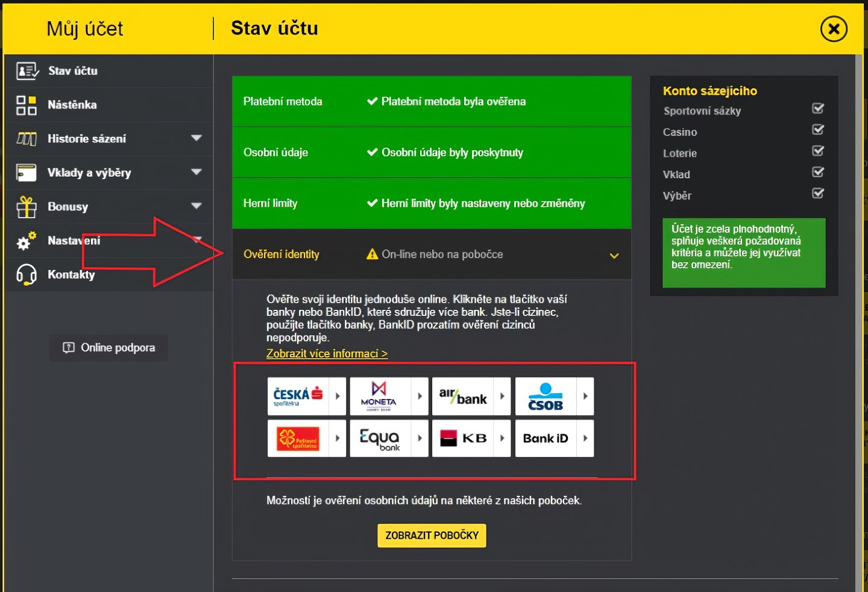
Task: Click the Online podpora button
Action: click(109, 348)
